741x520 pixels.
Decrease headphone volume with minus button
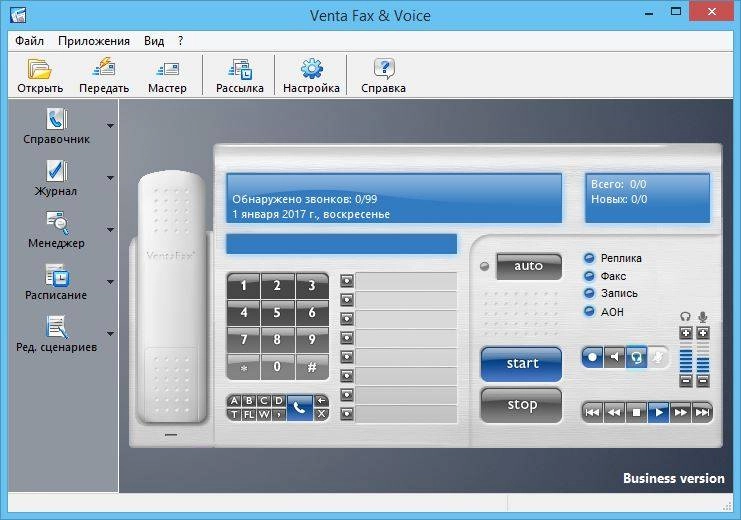coord(686,380)
